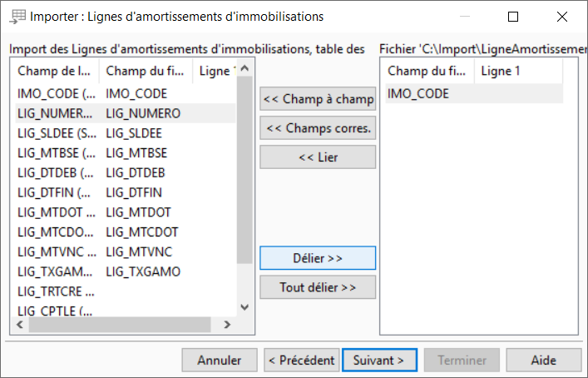Click the scroll right arrow under field list
This screenshot has height=378, width=588.
tap(227, 325)
